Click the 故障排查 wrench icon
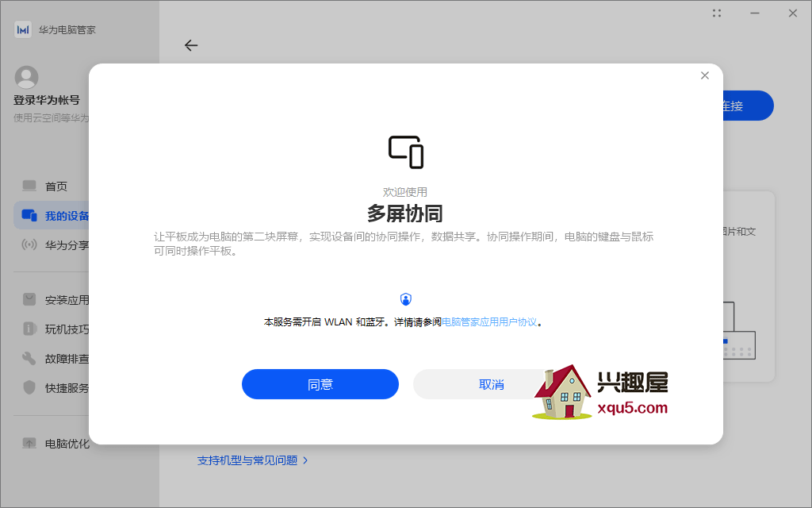Screen dimensions: 812x508 point(29,358)
